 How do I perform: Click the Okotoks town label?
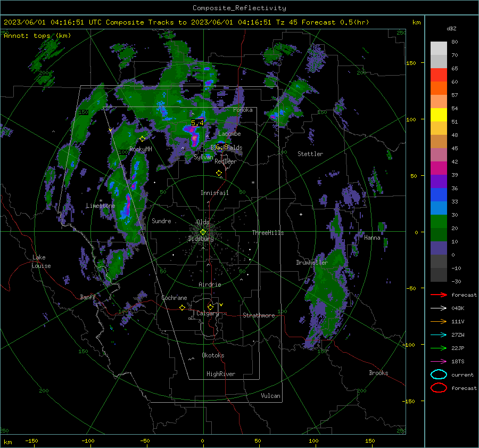(x=213, y=355)
